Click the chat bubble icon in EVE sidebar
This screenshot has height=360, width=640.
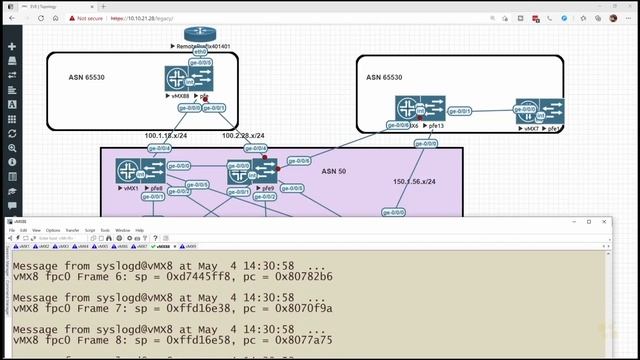click(12, 205)
